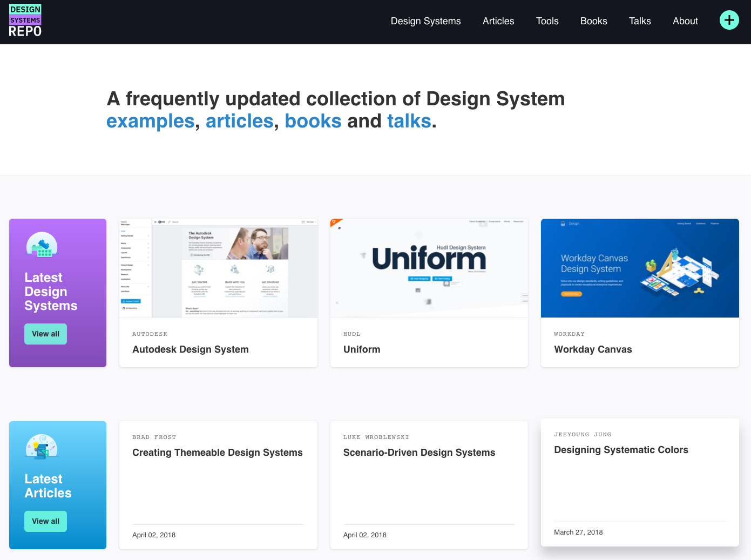Viewport: 751px width, 560px height.
Task: Follow the 'talks' link in headline
Action: tap(409, 121)
